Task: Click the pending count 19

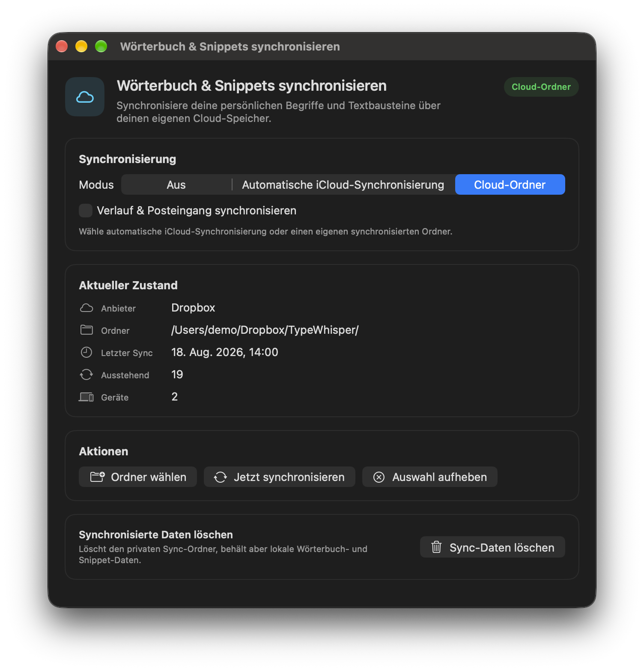Action: point(177,374)
